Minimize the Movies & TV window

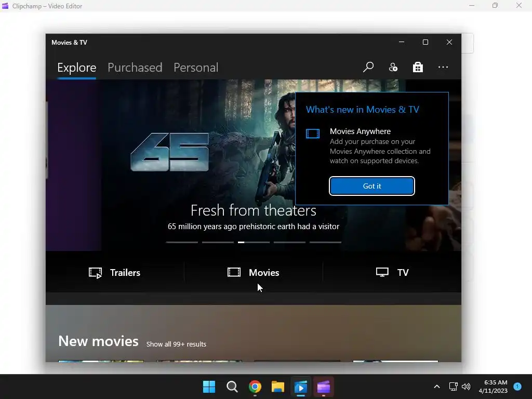tap(402, 42)
